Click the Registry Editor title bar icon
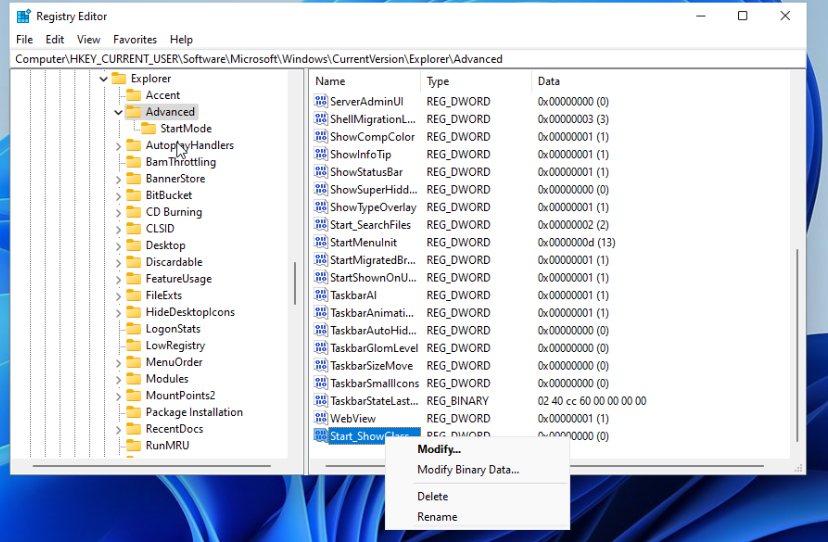828x542 pixels. click(24, 16)
